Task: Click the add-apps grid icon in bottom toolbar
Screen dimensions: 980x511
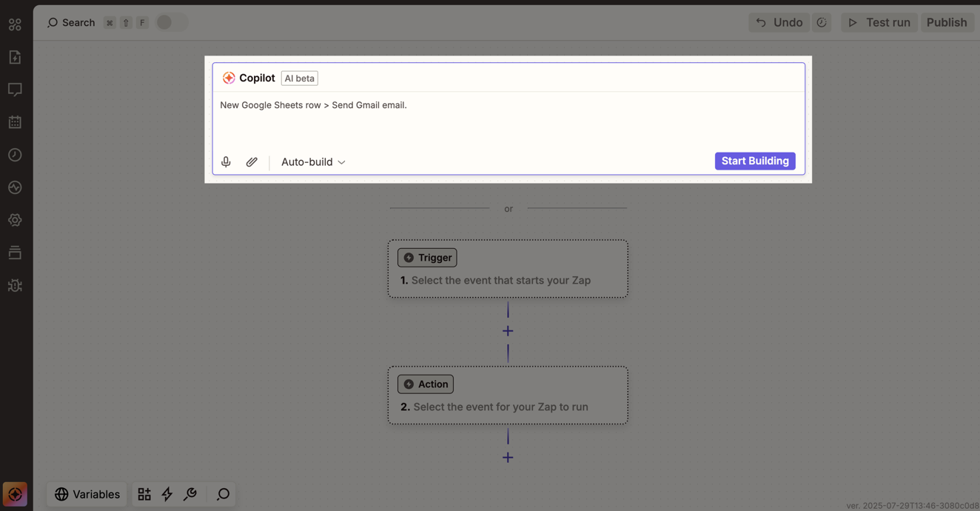Action: 144,494
